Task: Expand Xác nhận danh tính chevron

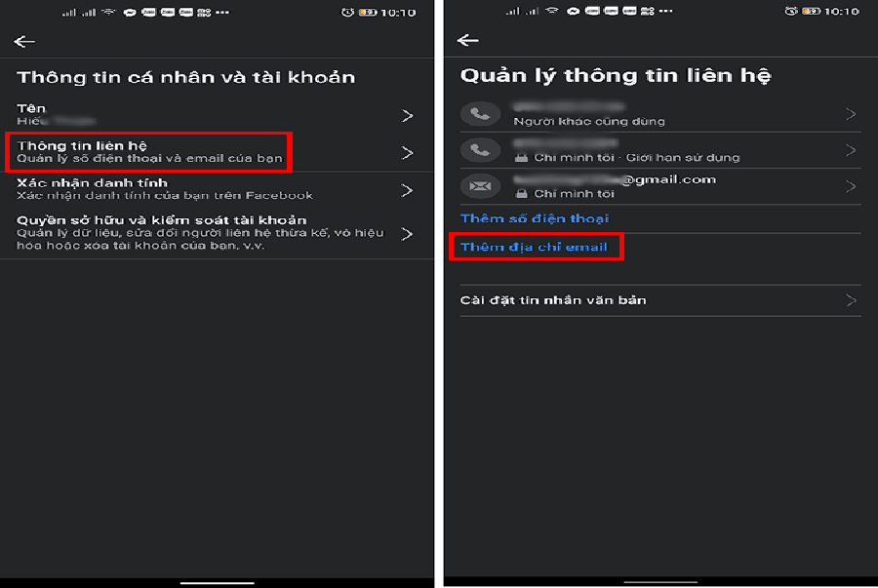Action: coord(407,190)
